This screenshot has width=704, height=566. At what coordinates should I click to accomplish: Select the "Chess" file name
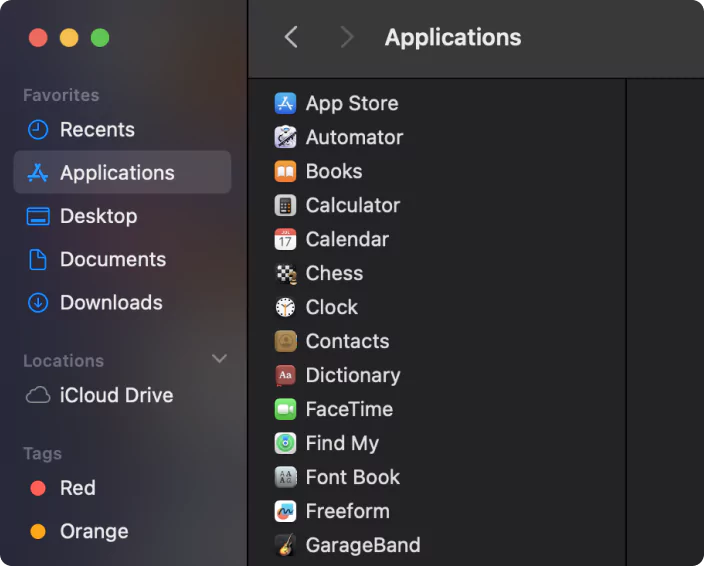[x=334, y=273]
